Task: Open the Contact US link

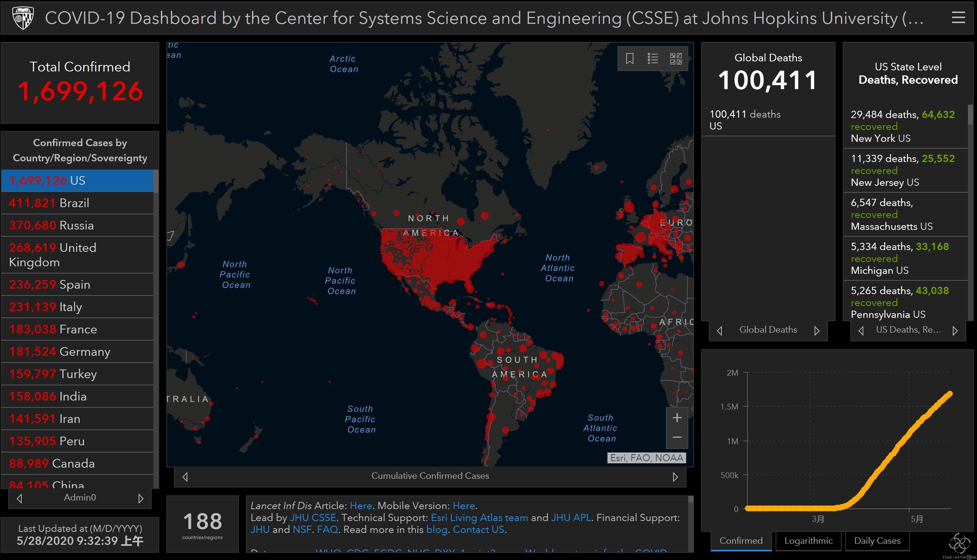Action: tap(479, 530)
